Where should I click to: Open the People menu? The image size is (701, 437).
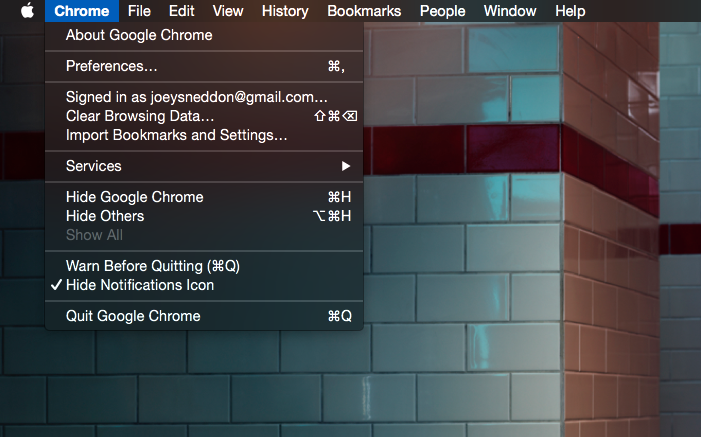442,11
